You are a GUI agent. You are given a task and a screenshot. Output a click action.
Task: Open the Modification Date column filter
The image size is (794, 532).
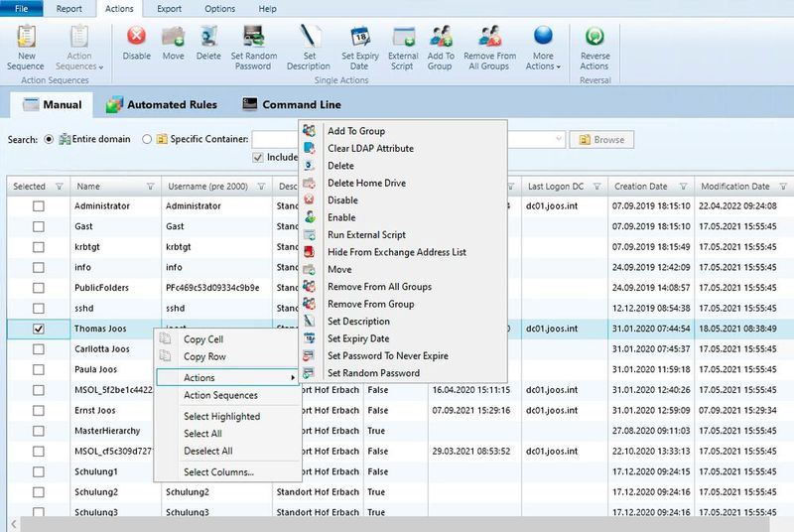(x=783, y=187)
